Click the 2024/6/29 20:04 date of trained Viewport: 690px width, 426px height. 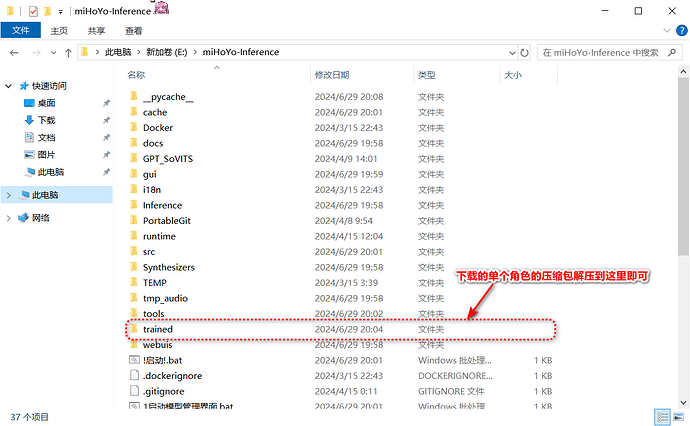pyautogui.click(x=349, y=329)
